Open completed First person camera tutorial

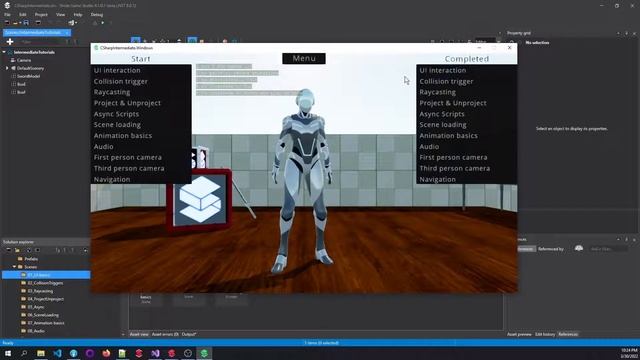tap(453, 157)
